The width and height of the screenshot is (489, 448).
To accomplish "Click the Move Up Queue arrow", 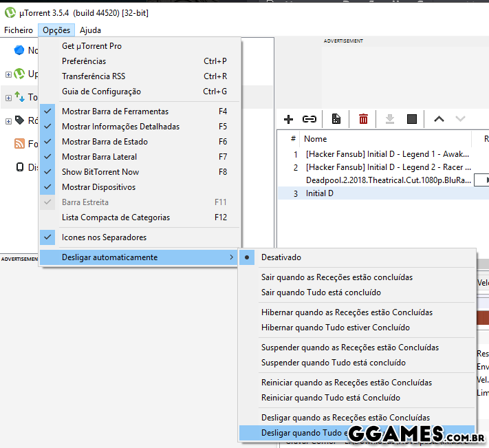I will [439, 119].
